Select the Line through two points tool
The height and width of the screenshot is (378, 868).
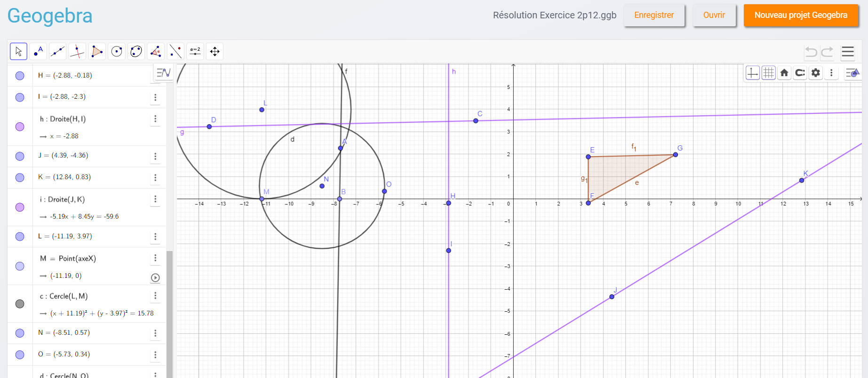[x=58, y=51]
